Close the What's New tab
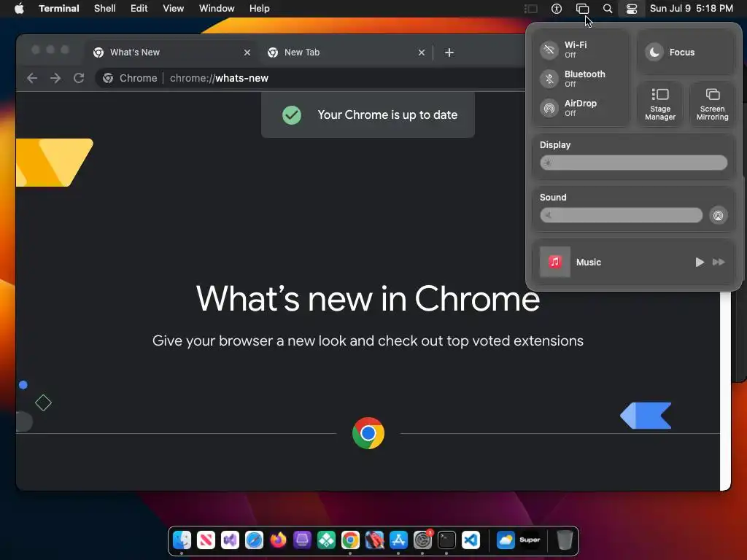 (x=247, y=52)
